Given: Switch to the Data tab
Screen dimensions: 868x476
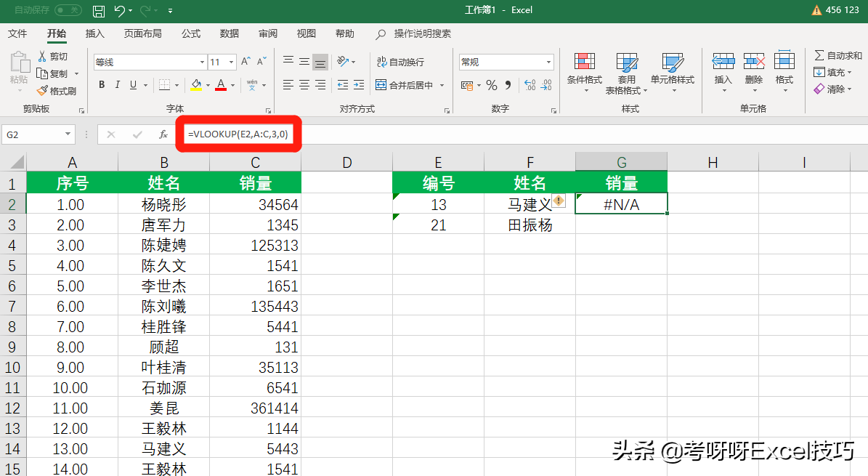Looking at the screenshot, I should click(230, 33).
